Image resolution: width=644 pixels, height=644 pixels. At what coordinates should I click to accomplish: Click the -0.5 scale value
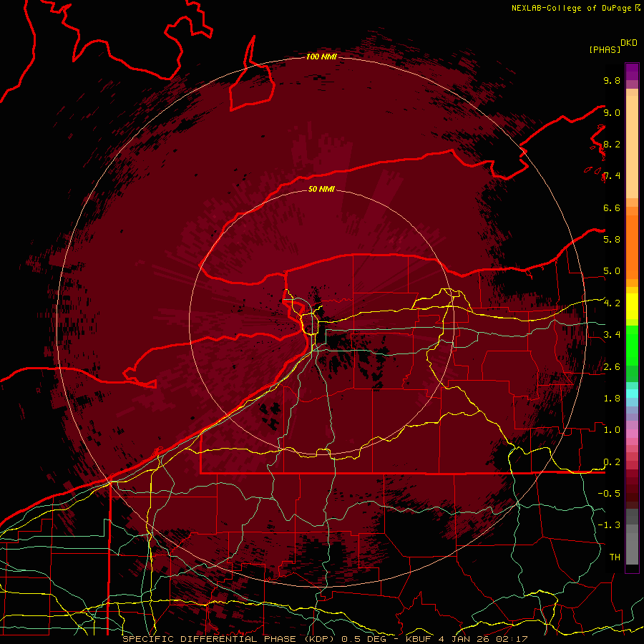coord(609,494)
